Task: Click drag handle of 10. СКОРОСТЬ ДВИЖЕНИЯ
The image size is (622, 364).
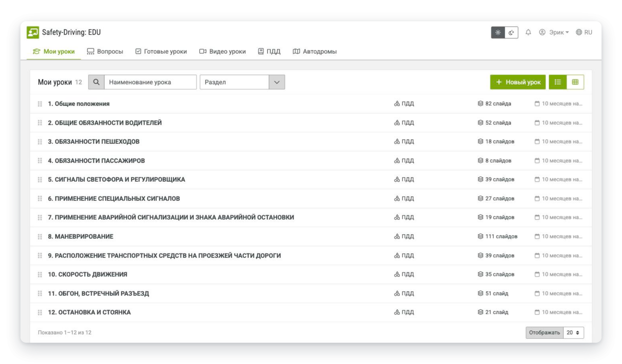Action: tap(40, 274)
